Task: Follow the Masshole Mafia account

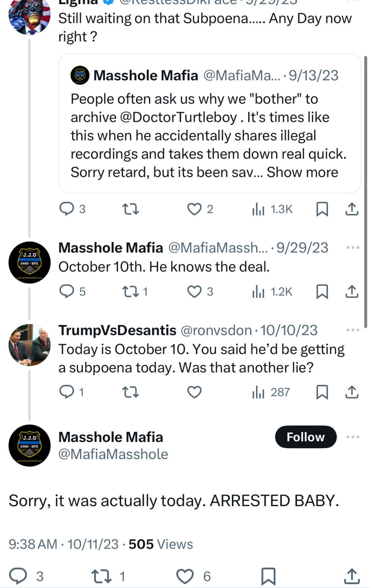Action: click(306, 437)
